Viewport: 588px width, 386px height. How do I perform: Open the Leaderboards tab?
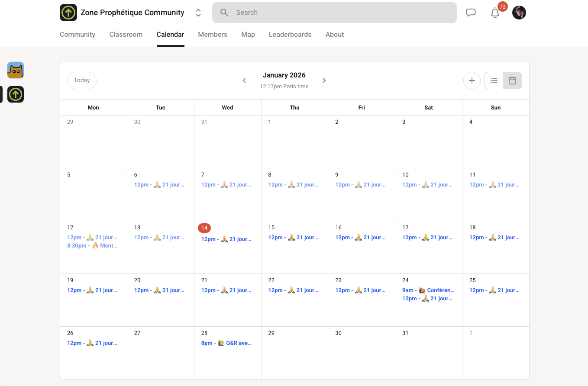pos(290,35)
